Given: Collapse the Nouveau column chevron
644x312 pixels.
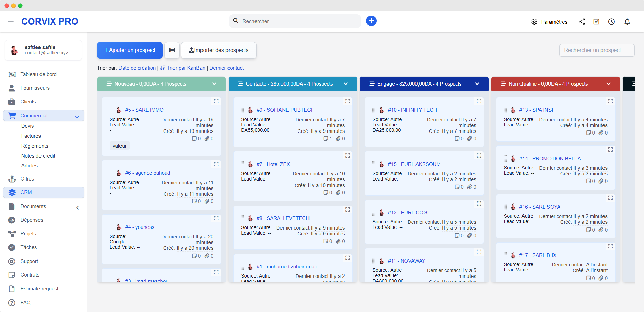Looking at the screenshot, I should click(x=214, y=84).
